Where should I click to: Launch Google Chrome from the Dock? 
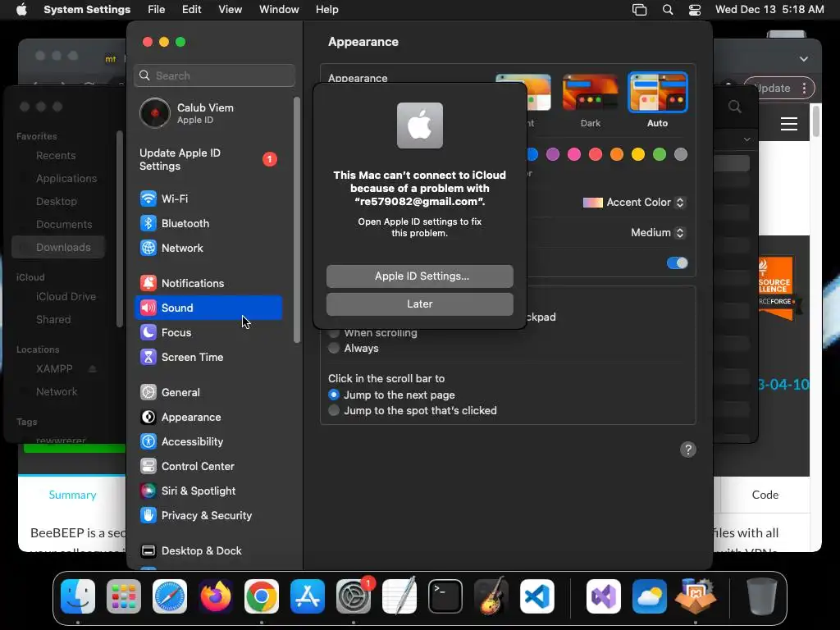point(262,596)
